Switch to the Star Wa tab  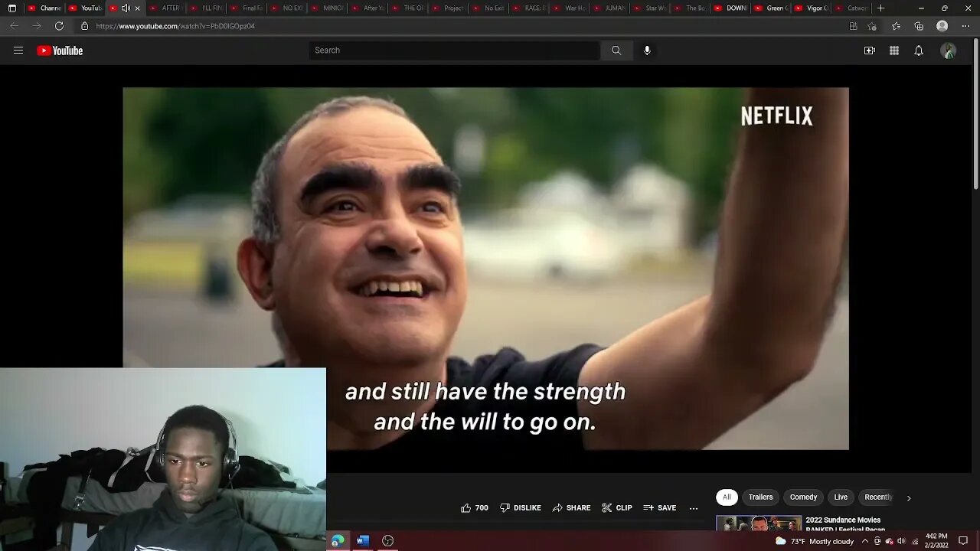pyautogui.click(x=650, y=8)
